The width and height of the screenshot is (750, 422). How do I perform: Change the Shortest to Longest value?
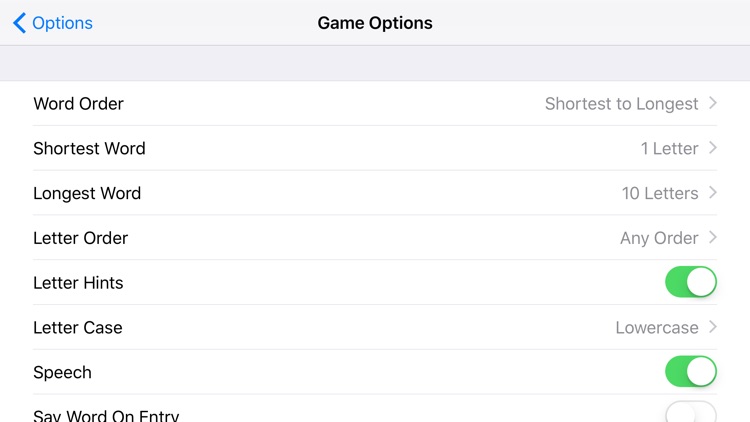(x=621, y=104)
